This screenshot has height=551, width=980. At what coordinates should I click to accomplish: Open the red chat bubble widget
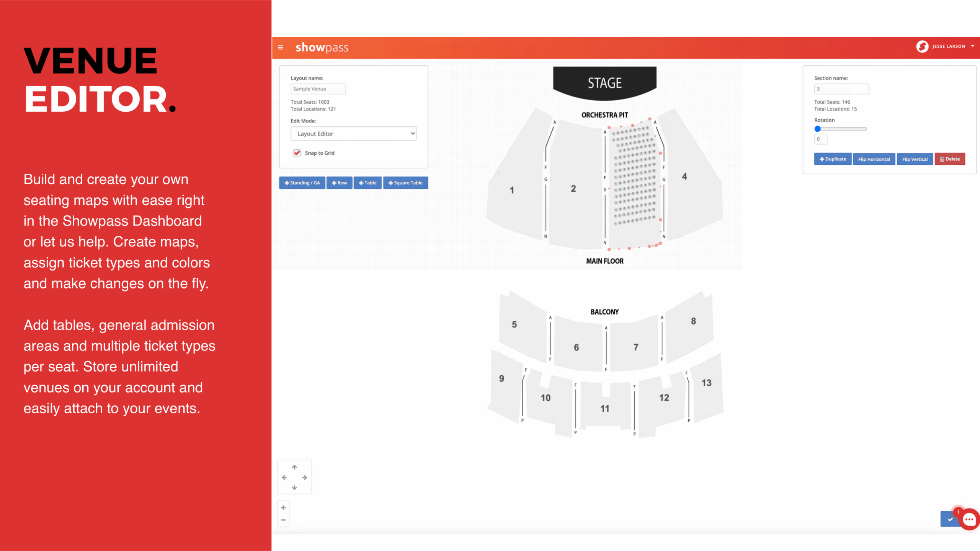[970, 519]
